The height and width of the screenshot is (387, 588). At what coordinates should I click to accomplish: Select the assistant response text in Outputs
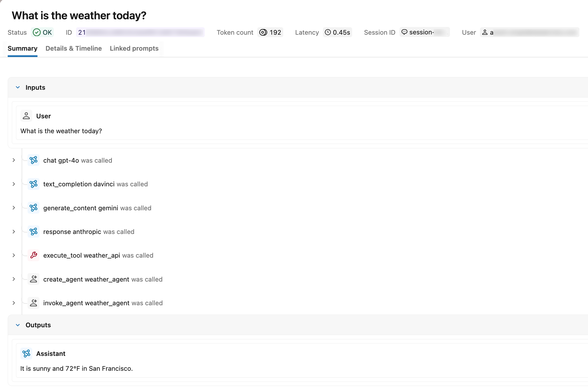76,368
